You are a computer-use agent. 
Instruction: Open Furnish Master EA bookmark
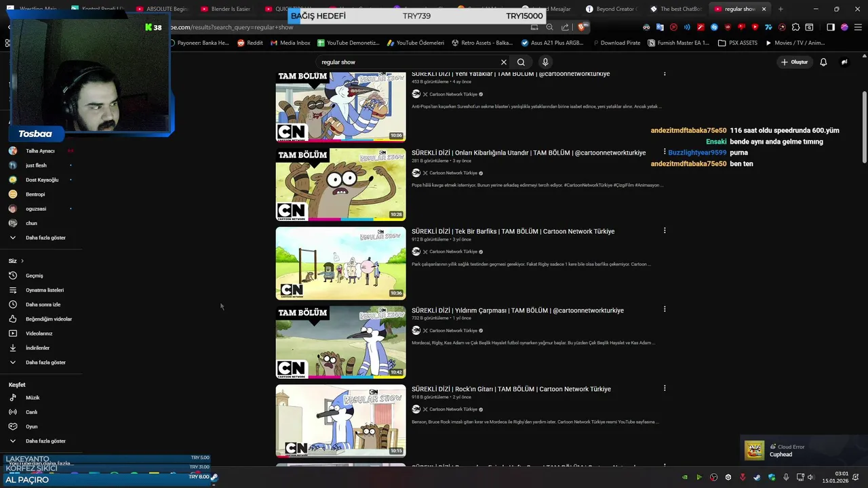click(678, 43)
